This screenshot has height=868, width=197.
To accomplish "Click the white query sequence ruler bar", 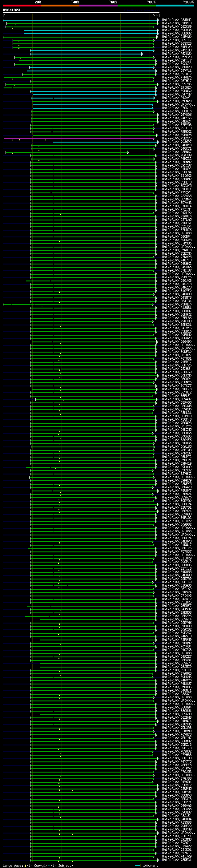I will 81,12.
